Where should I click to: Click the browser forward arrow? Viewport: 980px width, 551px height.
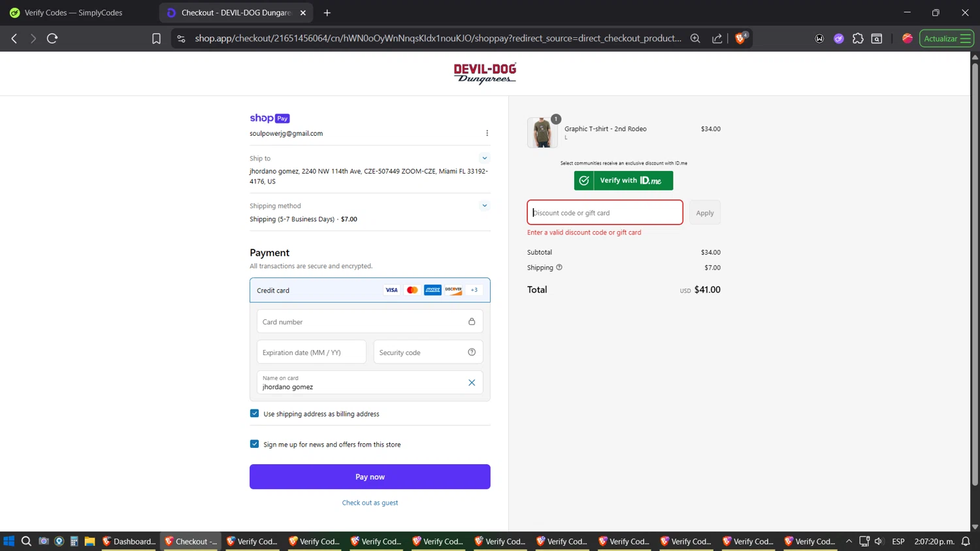(33, 39)
